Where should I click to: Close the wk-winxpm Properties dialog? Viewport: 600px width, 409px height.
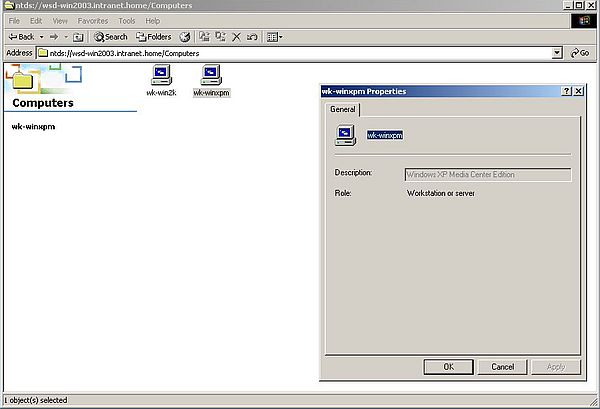pos(579,91)
